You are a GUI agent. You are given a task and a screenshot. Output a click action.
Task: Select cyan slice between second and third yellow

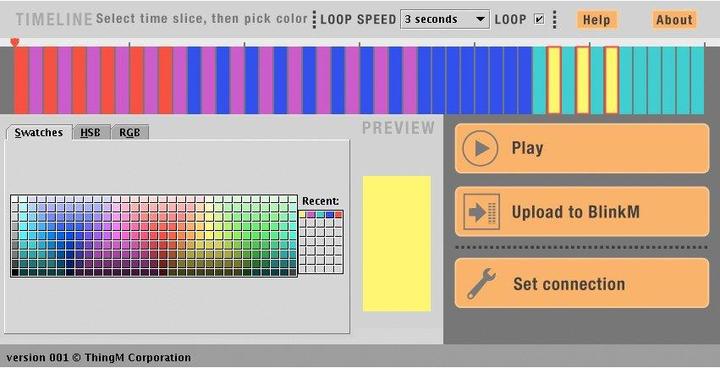pos(597,80)
